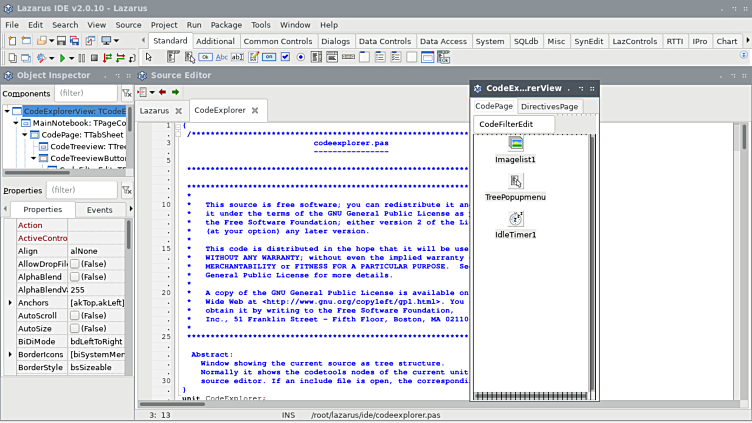Select the IdleTimer1 component icon
The width and height of the screenshot is (752, 423).
point(516,219)
